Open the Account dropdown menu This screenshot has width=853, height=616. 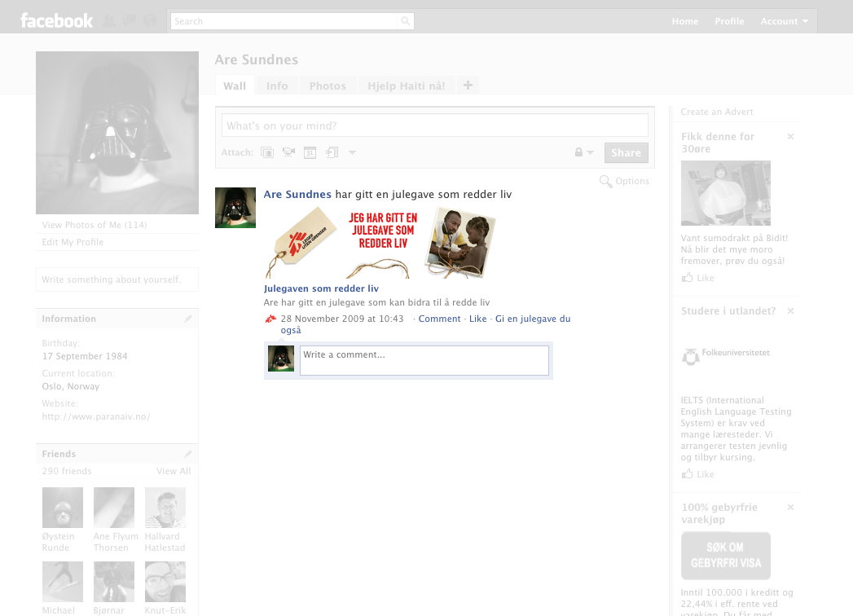pyautogui.click(x=785, y=21)
